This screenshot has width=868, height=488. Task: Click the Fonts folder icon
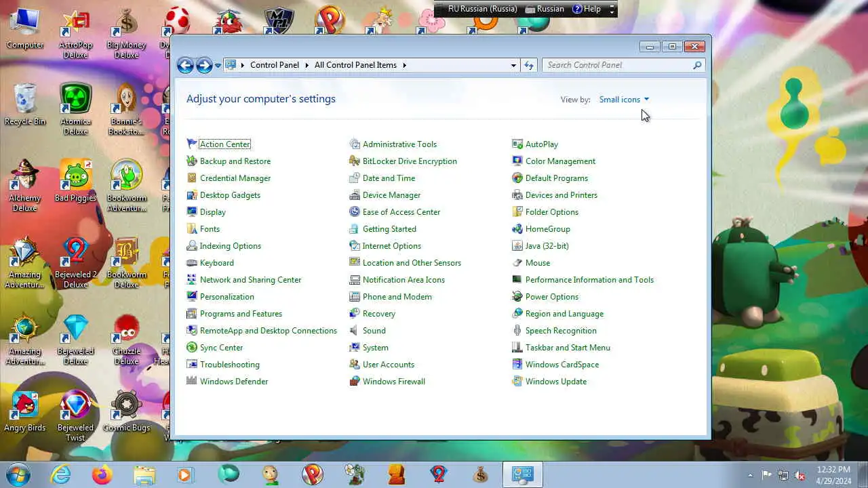coord(192,228)
